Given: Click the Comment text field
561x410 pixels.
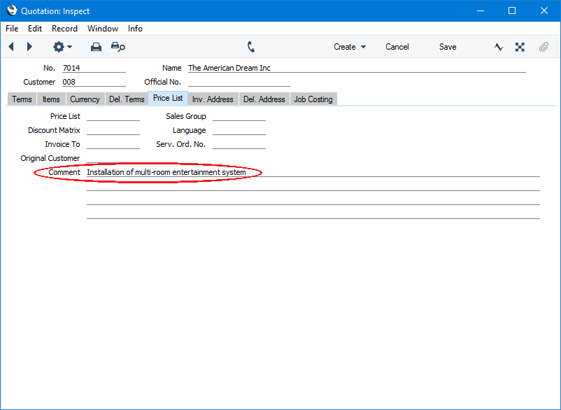Looking at the screenshot, I should 313,172.
